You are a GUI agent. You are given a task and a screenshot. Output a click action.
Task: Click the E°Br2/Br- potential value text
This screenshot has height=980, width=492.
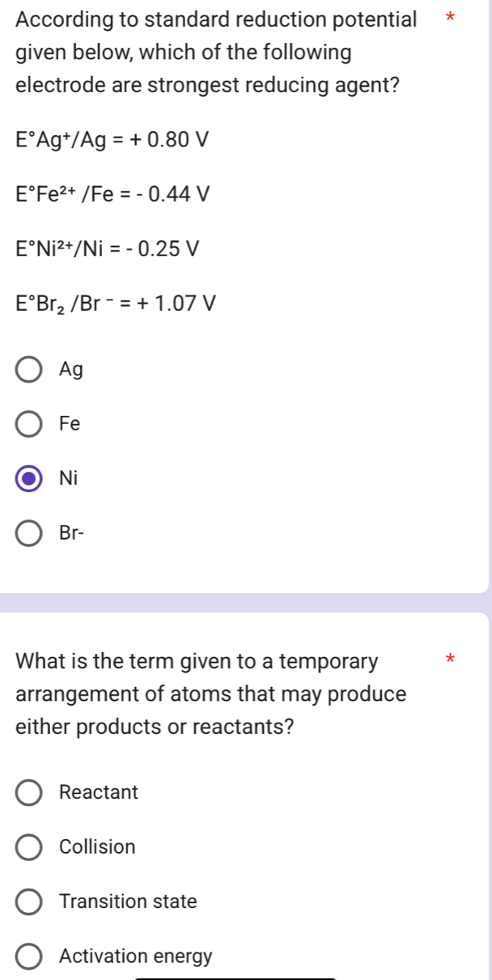pos(113,302)
